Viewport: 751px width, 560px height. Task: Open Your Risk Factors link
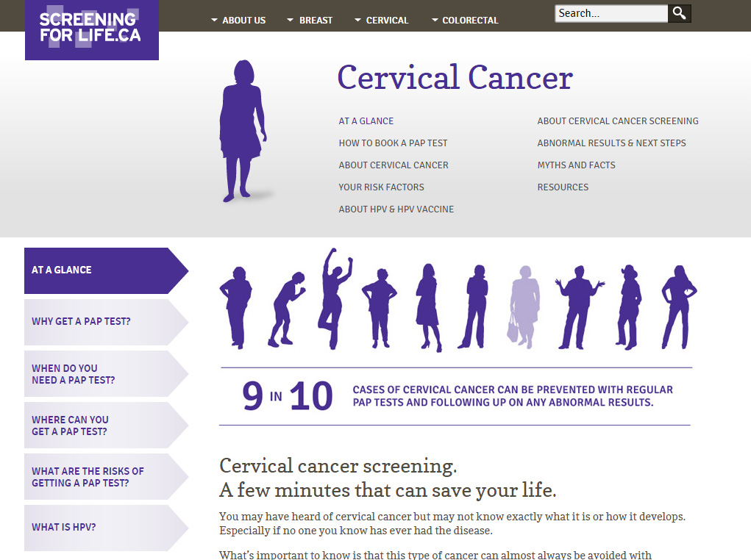tap(381, 187)
